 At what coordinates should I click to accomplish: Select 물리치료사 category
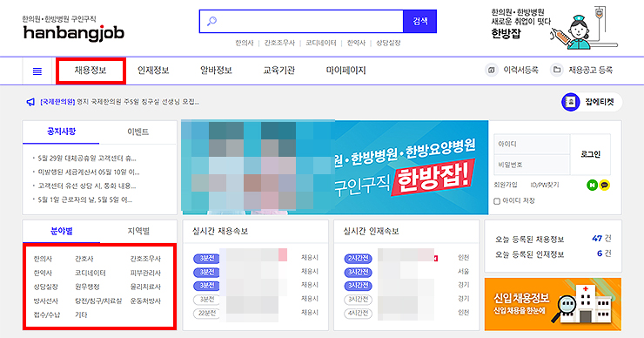145,287
